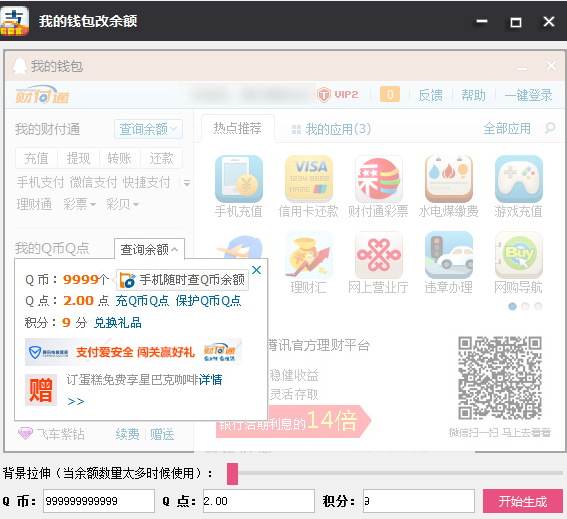Click the orange 0 message badge

[x=390, y=94]
